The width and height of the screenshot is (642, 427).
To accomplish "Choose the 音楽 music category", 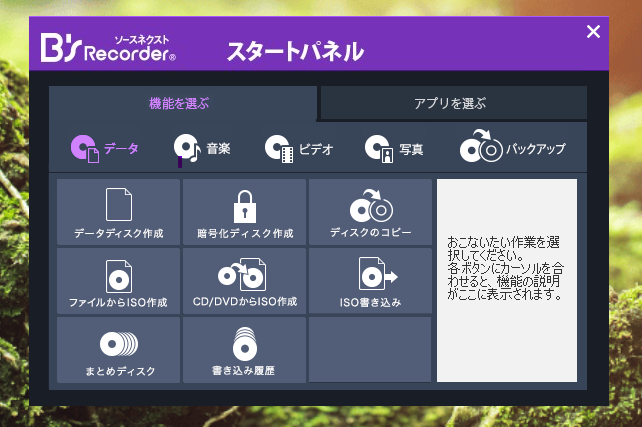I will 203,149.
